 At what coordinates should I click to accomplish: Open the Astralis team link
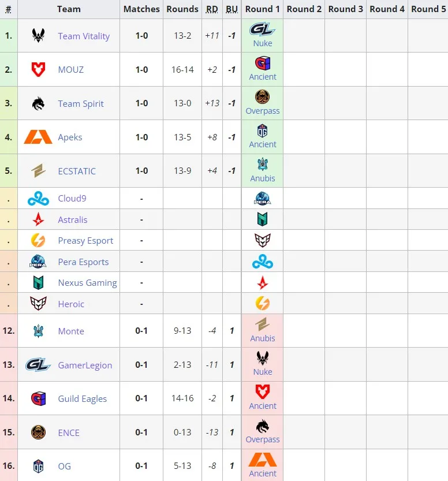(x=73, y=219)
